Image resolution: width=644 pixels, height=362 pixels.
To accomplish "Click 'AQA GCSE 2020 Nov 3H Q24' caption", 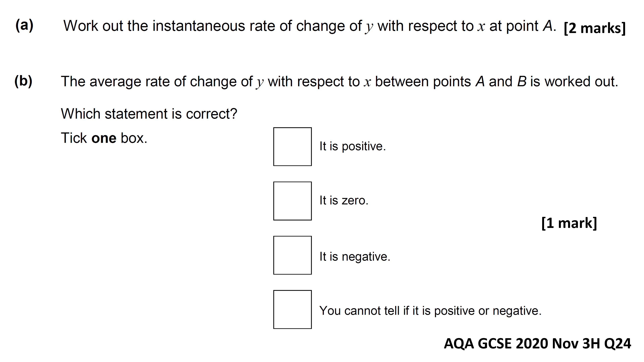I will 538,344.
